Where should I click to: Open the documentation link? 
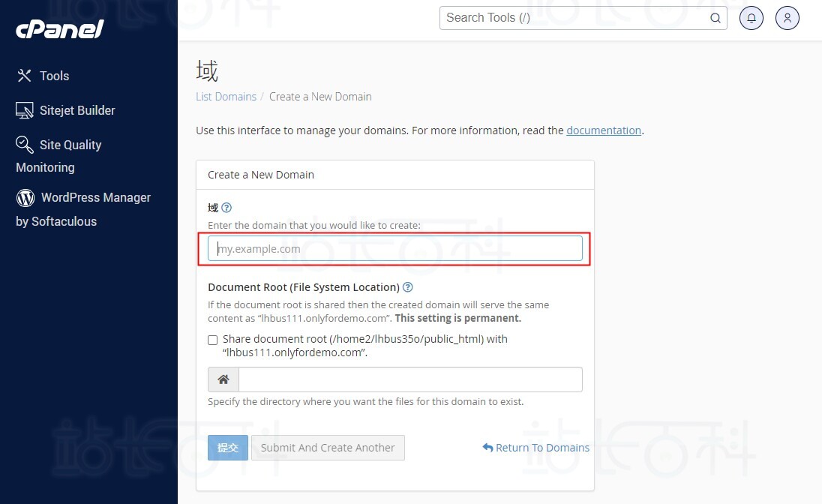[x=604, y=130]
